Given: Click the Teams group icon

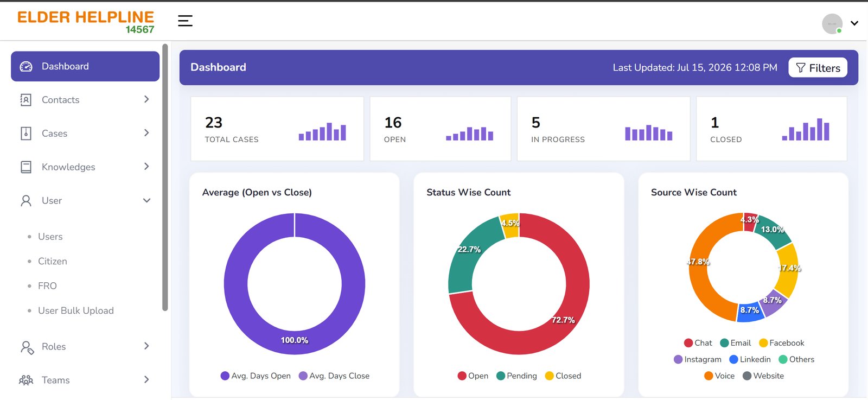Looking at the screenshot, I should [x=26, y=380].
